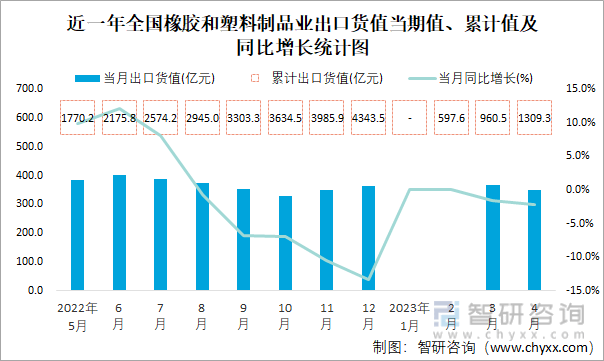Click the right axis value 10.0%
Image resolution: width=604 pixels, height=361 pixels.
pyautogui.click(x=581, y=123)
